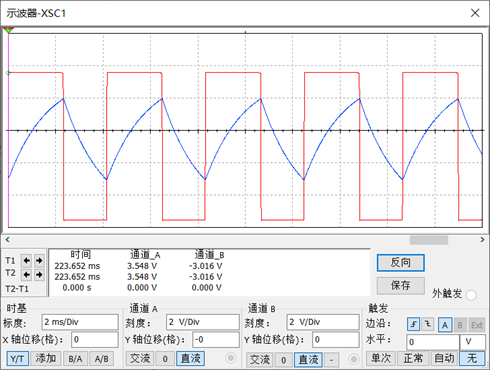490x370 pixels.
Task: Set channel A coupling to 0
Action: (x=165, y=359)
